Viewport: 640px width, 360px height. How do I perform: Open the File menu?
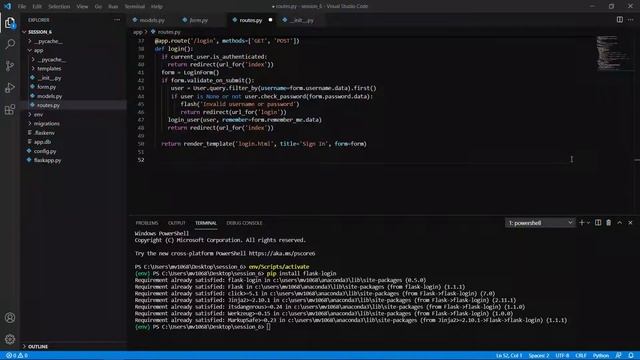click(22, 7)
